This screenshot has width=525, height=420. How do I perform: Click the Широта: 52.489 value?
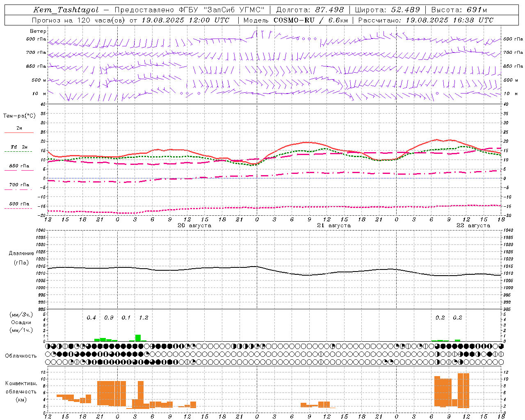pyautogui.click(x=388, y=10)
